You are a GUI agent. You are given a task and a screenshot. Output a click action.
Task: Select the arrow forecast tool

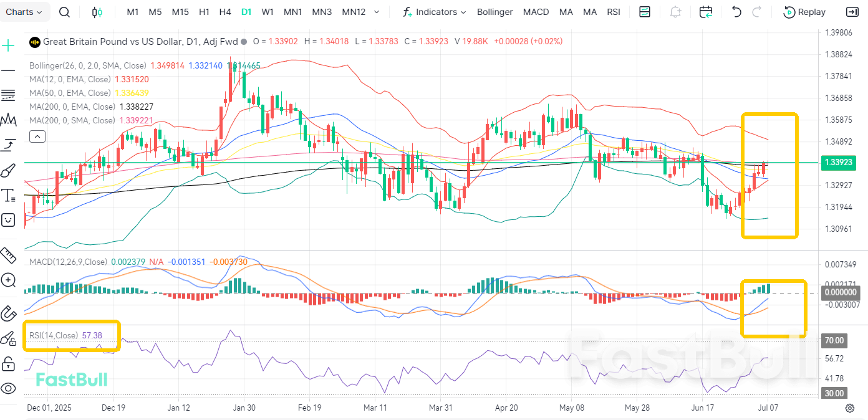8,145
